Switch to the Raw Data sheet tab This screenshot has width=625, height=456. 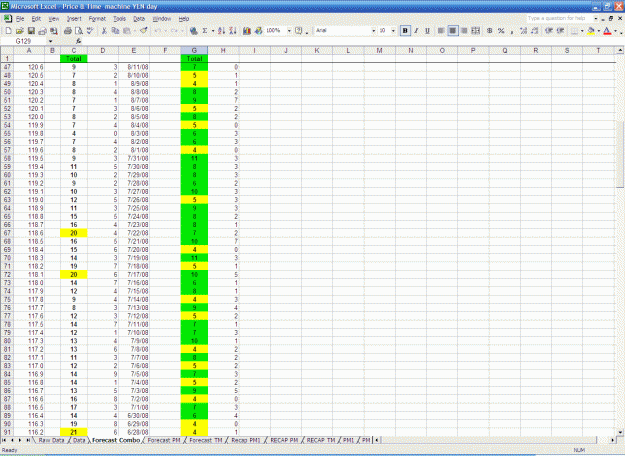51,440
